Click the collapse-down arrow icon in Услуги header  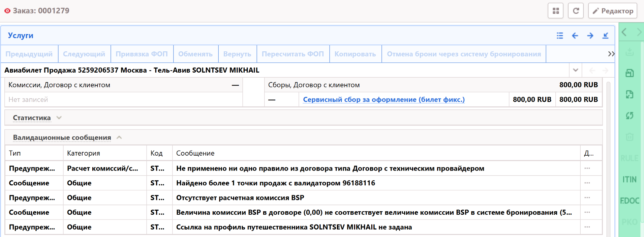[x=605, y=35]
